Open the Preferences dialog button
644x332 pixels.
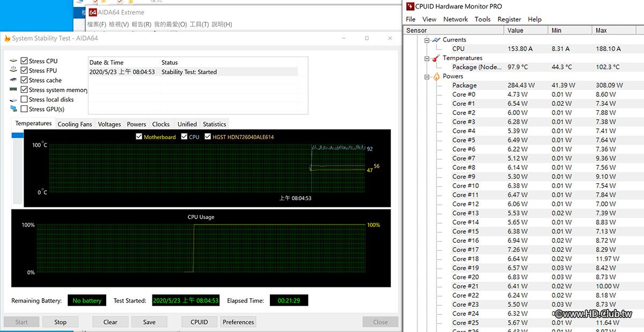click(x=238, y=322)
